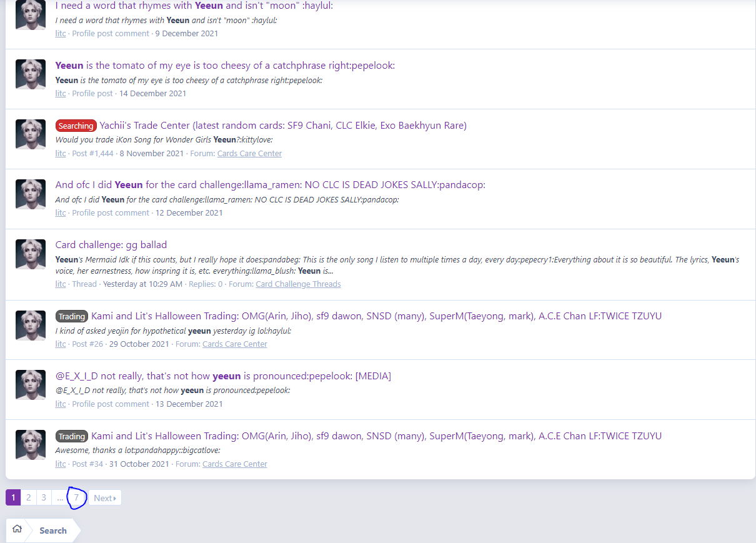The height and width of the screenshot is (543, 756).
Task: Click the "Yesterday at 10:29 AM" timestamp
Action: pos(142,284)
